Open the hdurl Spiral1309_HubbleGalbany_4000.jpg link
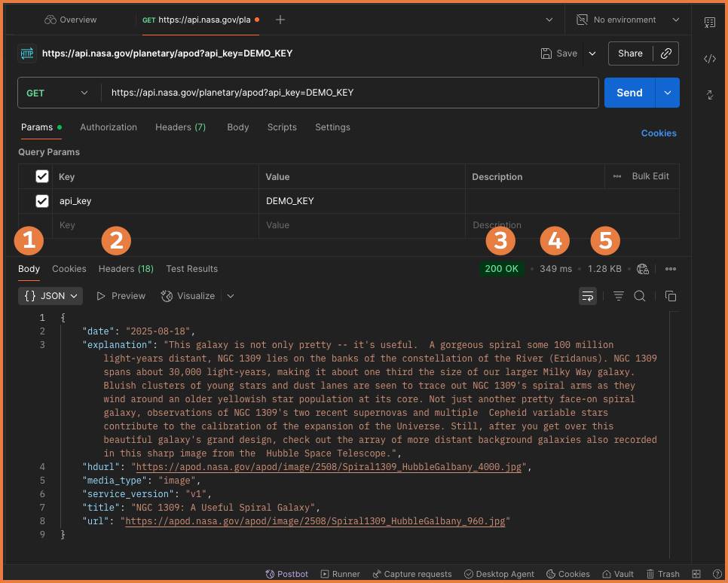Image resolution: width=728 pixels, height=583 pixels. point(329,467)
